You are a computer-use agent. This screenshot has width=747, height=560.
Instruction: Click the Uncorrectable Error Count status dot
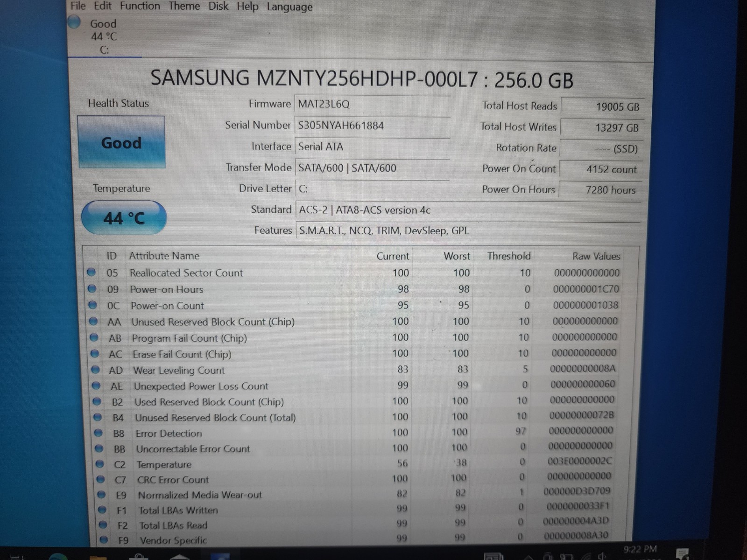99,448
